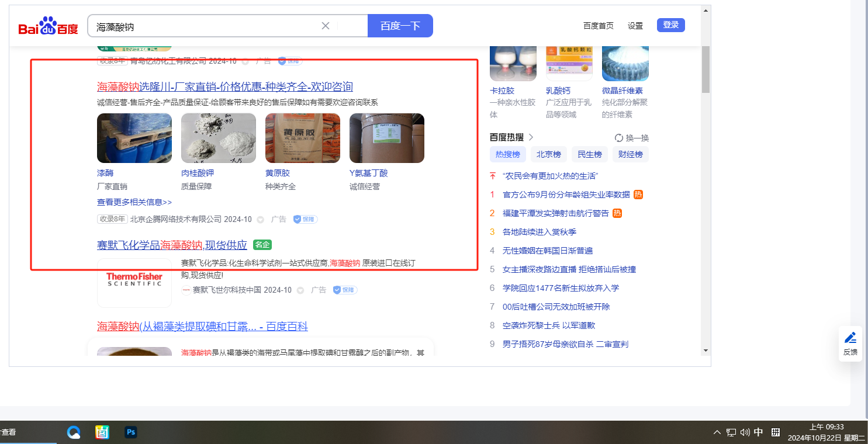Open the colorful 图 app in taskbar
Screen dimensions: 868x444
[x=102, y=432]
